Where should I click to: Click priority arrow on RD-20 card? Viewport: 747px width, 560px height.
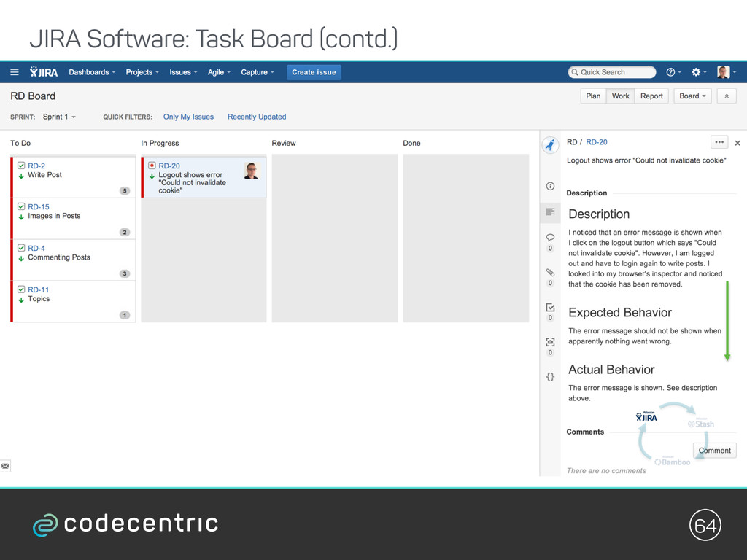point(152,176)
